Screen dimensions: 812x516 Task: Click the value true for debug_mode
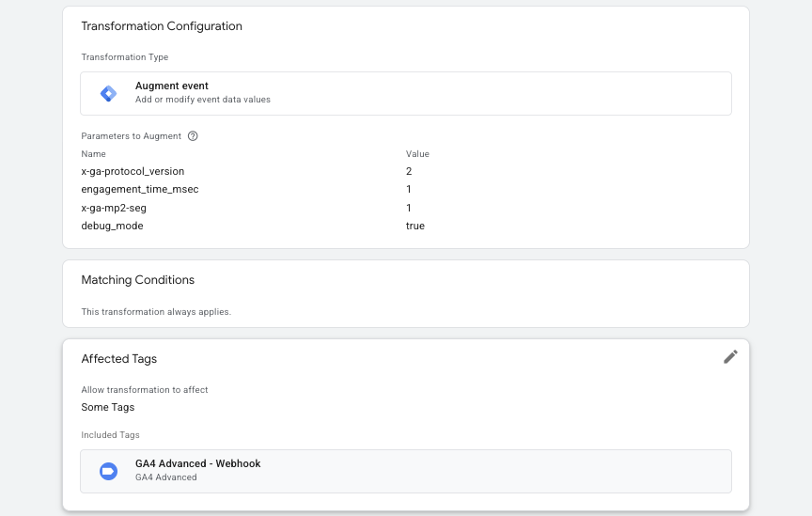pos(414,226)
